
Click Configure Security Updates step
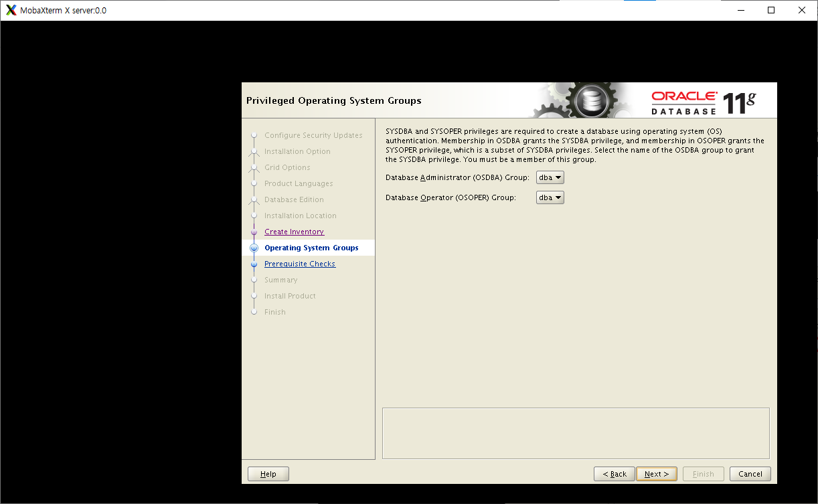pyautogui.click(x=313, y=135)
